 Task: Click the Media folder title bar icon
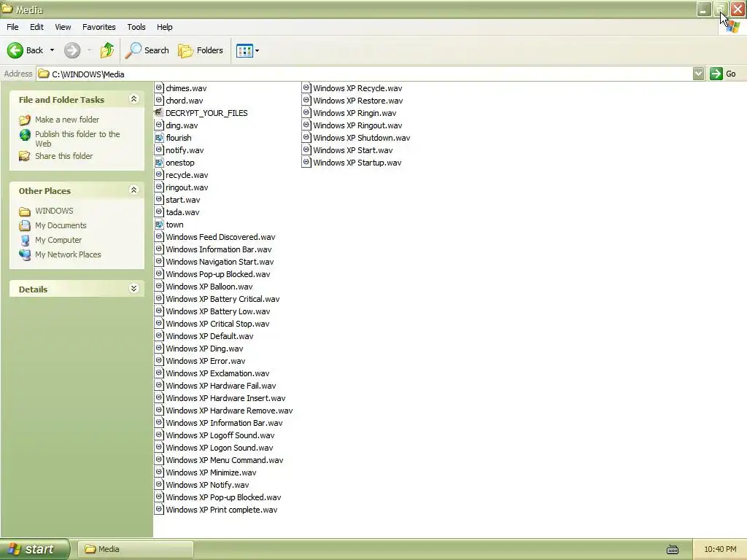point(7,9)
